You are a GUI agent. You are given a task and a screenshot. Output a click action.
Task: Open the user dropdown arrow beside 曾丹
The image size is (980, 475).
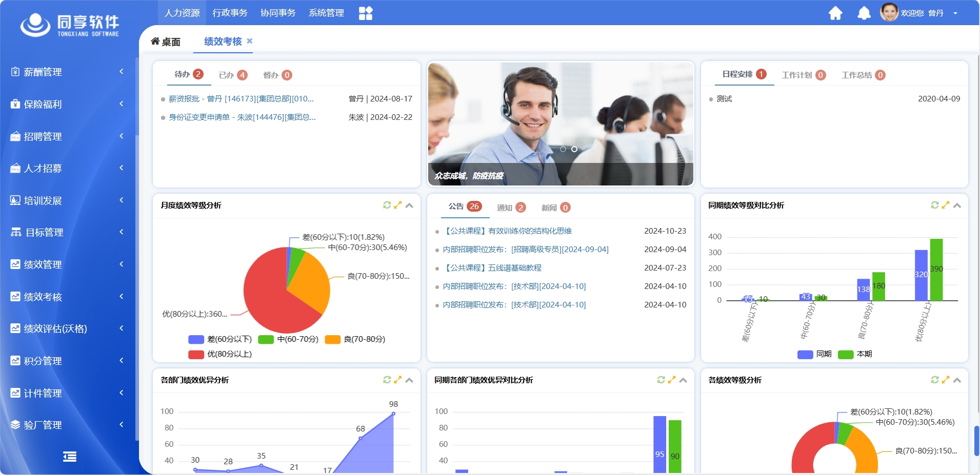[x=955, y=13]
